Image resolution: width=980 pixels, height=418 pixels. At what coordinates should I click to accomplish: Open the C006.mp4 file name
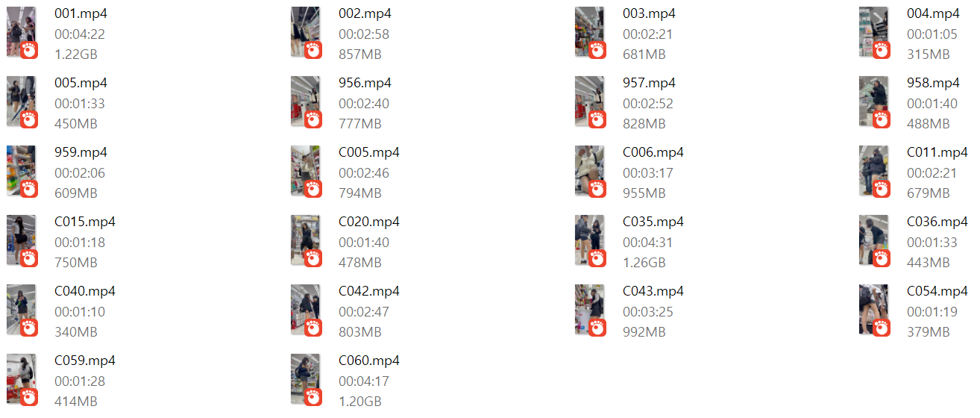(653, 152)
